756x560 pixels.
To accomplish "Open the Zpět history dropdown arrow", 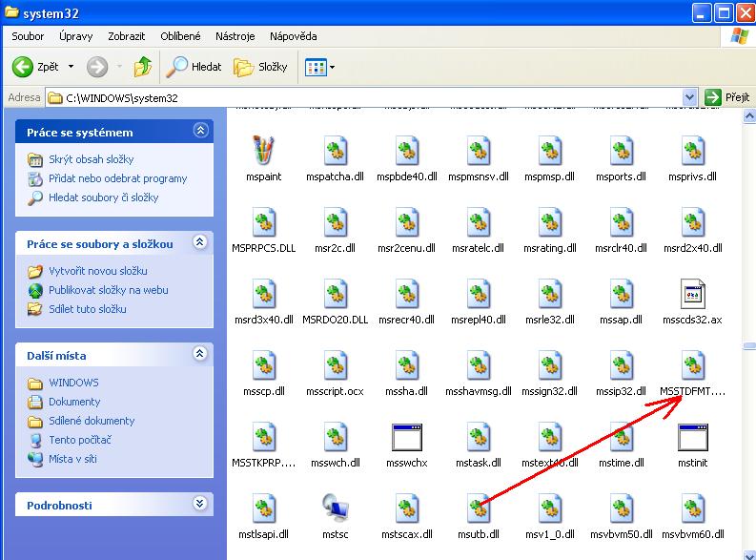I will [71, 67].
